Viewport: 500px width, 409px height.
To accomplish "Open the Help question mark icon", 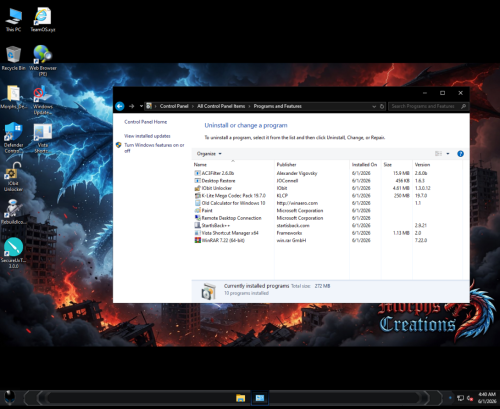I will pos(460,154).
